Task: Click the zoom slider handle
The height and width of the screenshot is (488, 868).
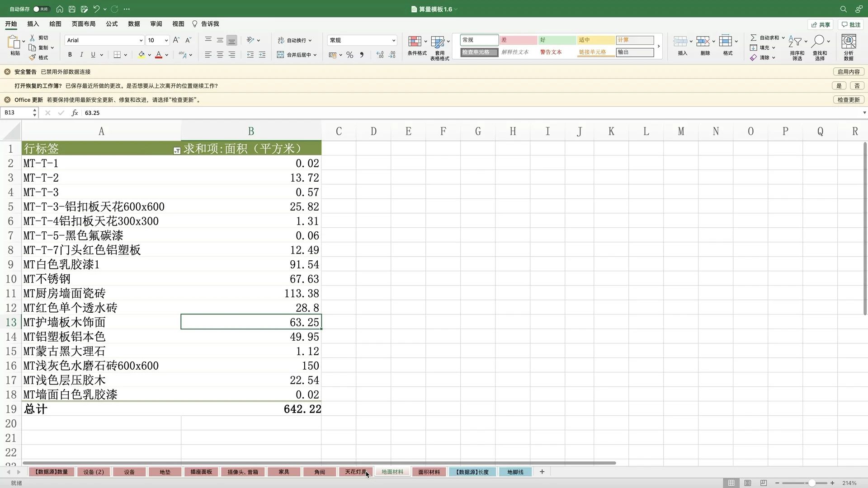Action: click(x=812, y=483)
